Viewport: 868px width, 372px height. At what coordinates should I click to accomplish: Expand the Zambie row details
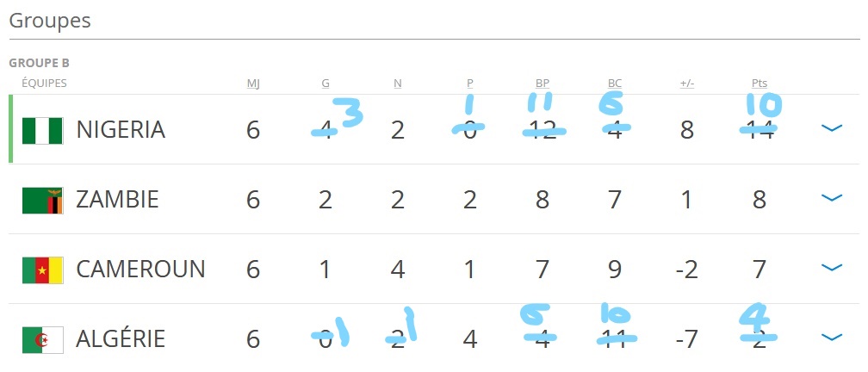[831, 198]
